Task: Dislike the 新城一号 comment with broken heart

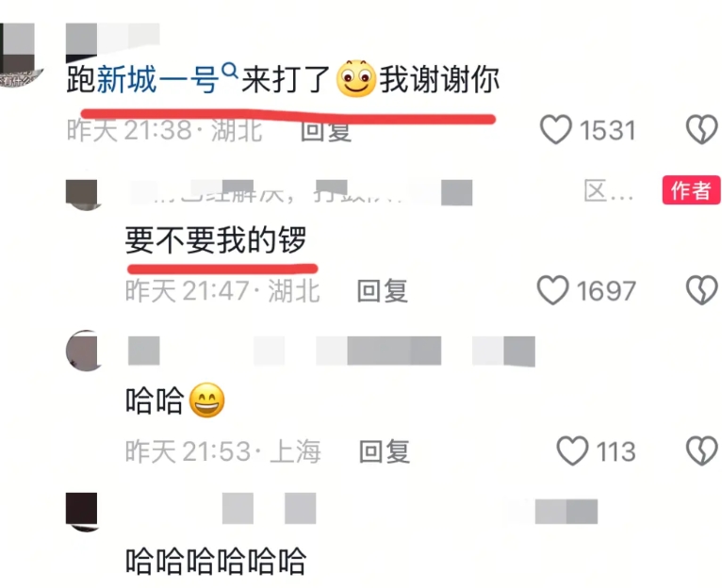Action: 702,129
